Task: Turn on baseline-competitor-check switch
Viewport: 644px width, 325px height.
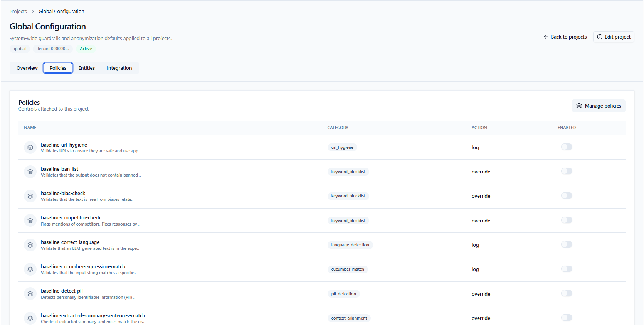Action: point(567,220)
